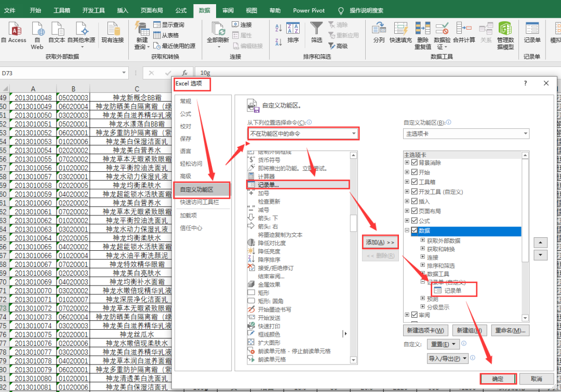
Task: Collapse the 数据 tab tree node
Action: coord(407,230)
